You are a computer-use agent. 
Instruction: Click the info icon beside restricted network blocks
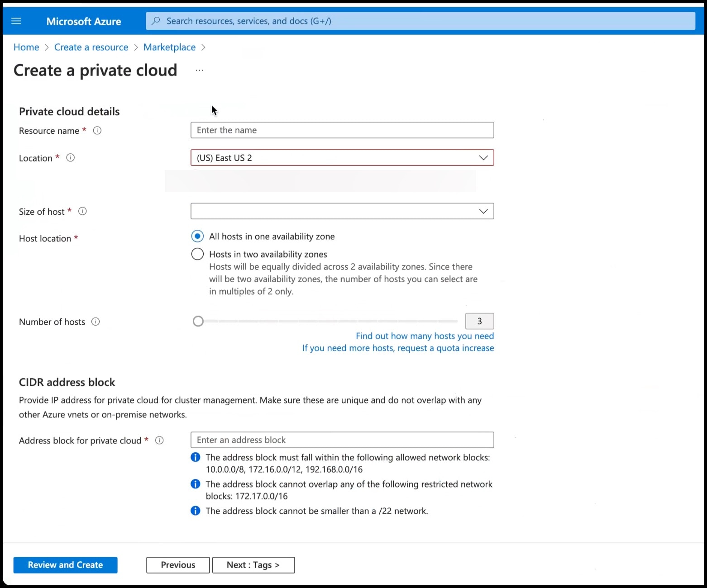point(195,484)
